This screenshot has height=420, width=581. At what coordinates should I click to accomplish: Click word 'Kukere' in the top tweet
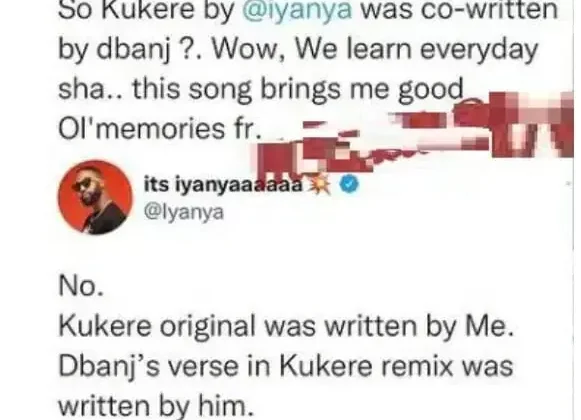(x=147, y=10)
